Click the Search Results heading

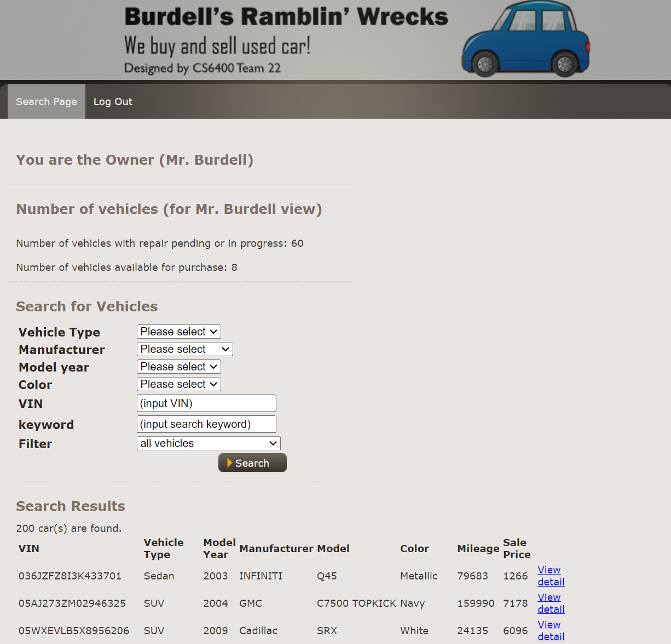point(71,506)
